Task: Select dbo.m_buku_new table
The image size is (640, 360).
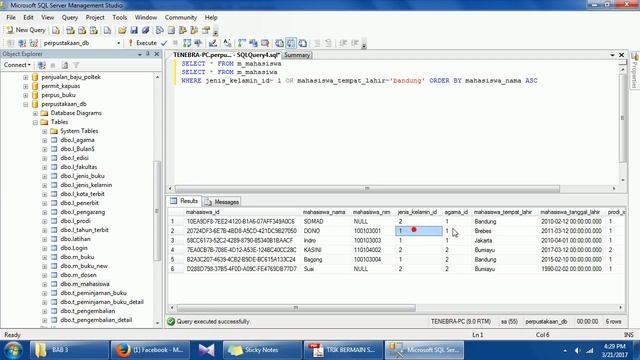Action: pos(84,266)
